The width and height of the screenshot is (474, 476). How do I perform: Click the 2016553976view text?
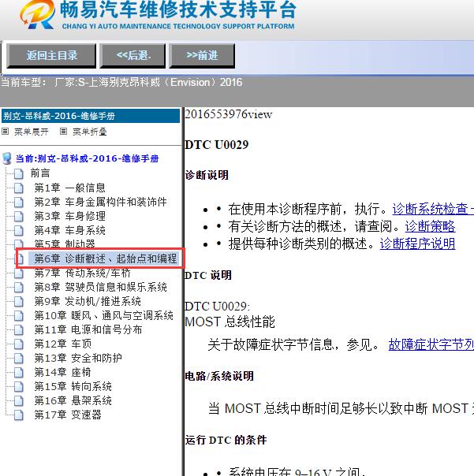(x=229, y=114)
